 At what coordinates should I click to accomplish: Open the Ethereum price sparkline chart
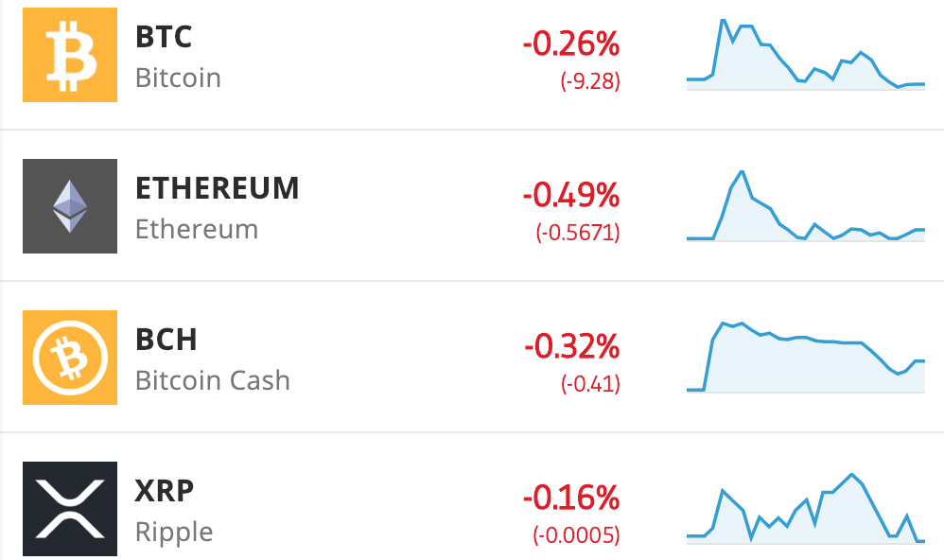pyautogui.click(x=806, y=206)
